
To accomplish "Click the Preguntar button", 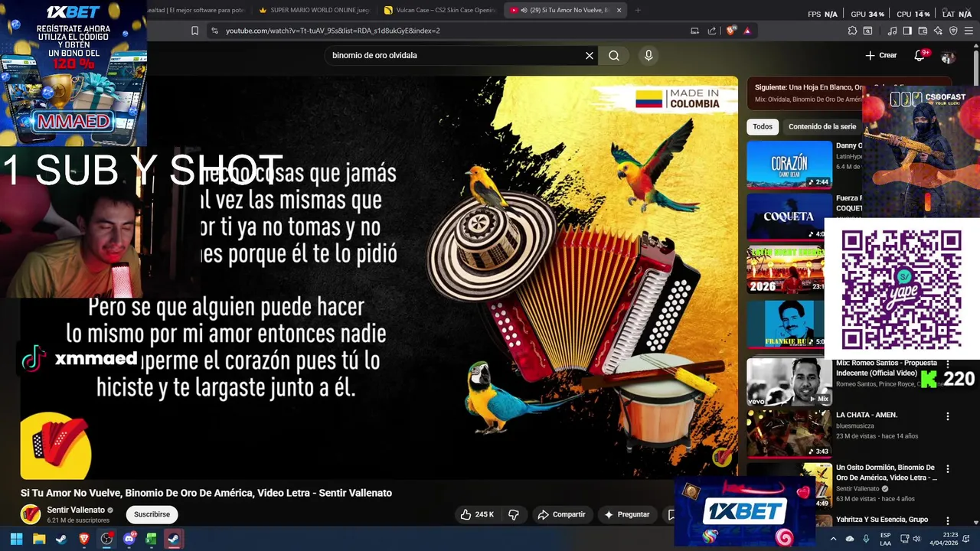I will pyautogui.click(x=626, y=514).
